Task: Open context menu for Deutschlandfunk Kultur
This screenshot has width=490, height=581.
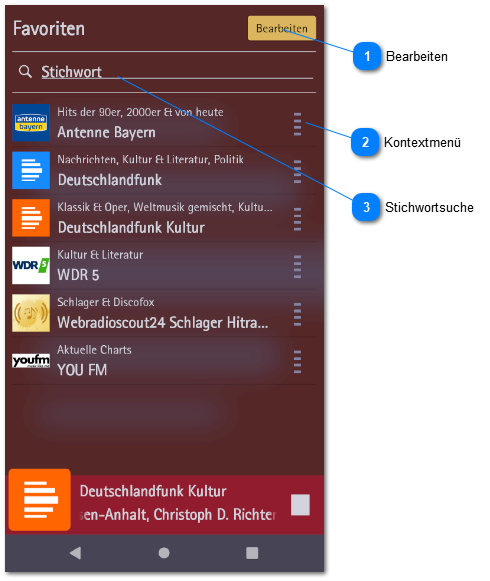Action: pyautogui.click(x=297, y=219)
